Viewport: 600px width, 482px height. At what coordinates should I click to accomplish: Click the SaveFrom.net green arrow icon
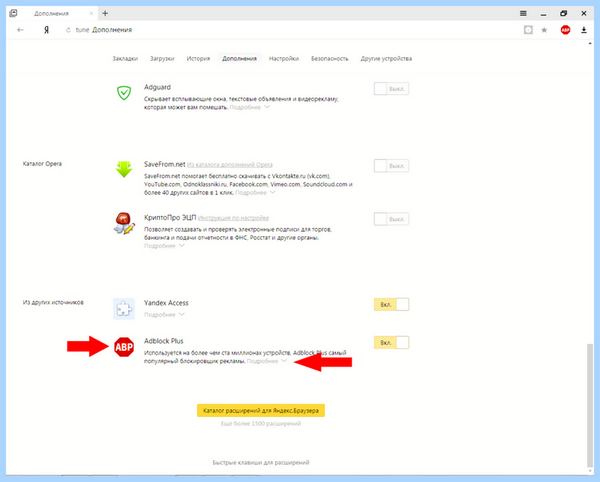pyautogui.click(x=124, y=169)
